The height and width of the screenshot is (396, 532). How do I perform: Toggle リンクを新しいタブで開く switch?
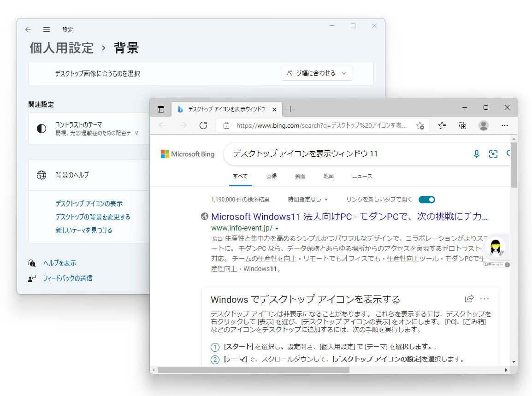coord(426,199)
